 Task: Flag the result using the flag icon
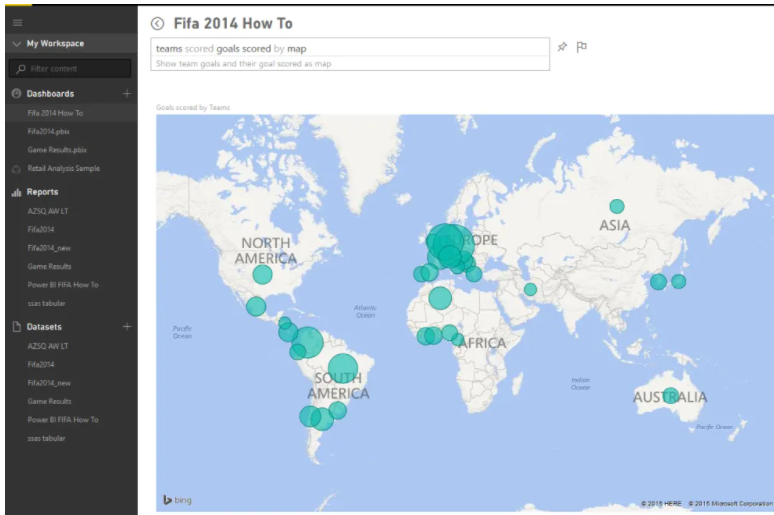pos(581,47)
